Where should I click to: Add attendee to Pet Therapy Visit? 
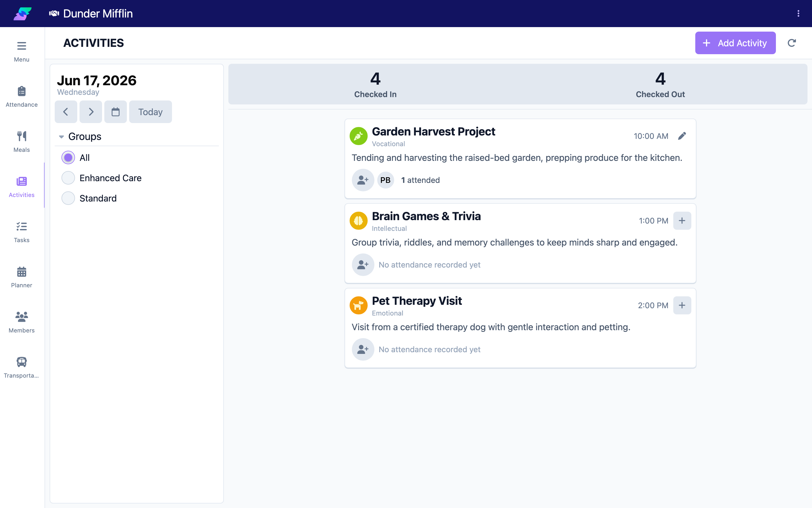click(363, 349)
